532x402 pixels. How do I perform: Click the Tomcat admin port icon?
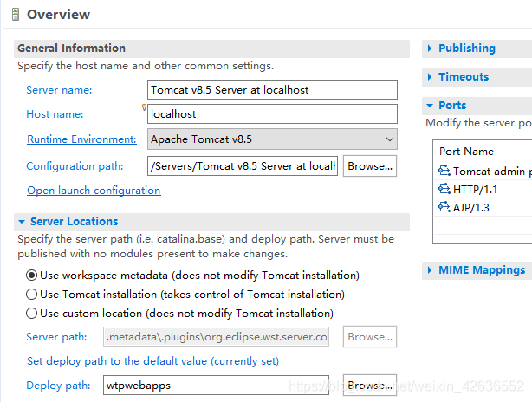pos(444,171)
